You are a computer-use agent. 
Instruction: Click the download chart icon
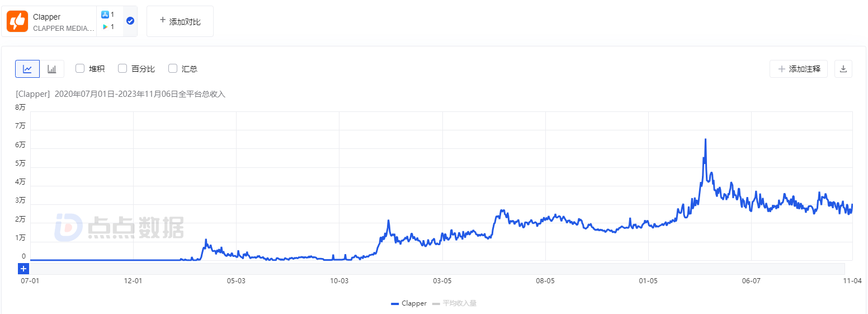(843, 69)
